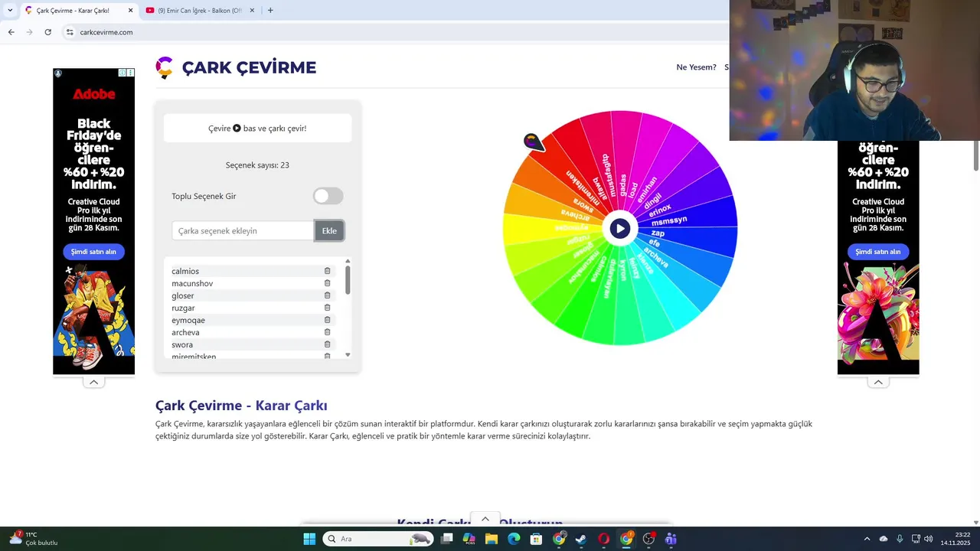Open the Windows Start menu
Image resolution: width=980 pixels, height=551 pixels.
click(x=309, y=539)
